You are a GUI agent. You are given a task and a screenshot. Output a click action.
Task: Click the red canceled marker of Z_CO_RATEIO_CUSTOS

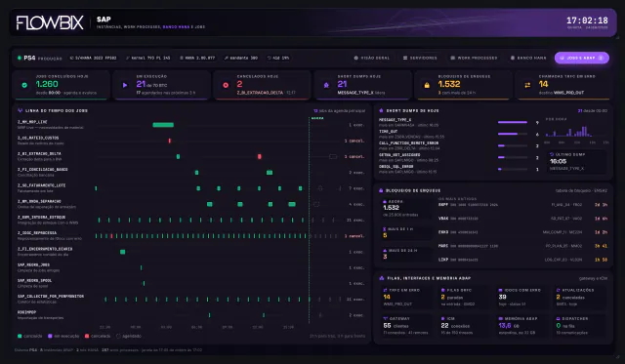170,141
